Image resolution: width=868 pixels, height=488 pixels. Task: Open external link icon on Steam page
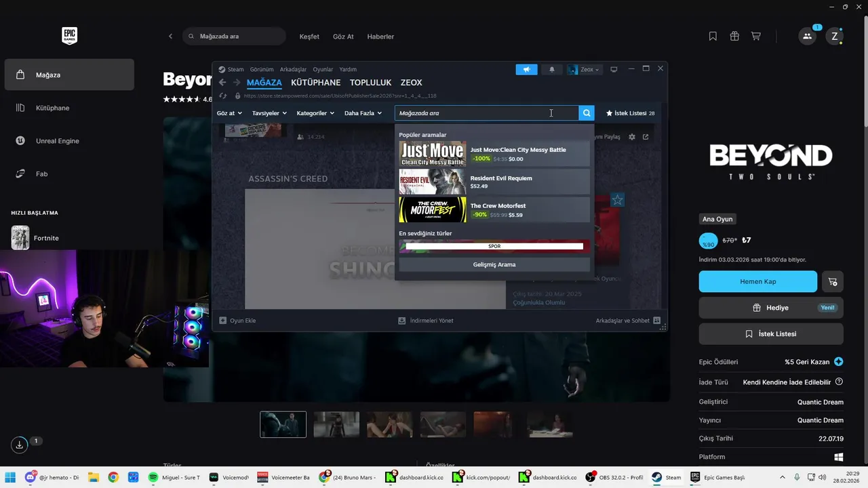pos(646,137)
